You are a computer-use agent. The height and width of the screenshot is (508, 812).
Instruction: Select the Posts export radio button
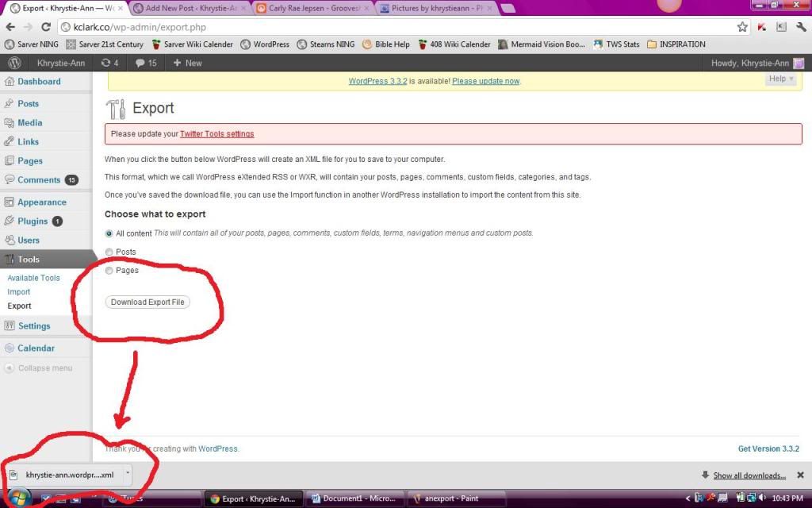coord(109,252)
